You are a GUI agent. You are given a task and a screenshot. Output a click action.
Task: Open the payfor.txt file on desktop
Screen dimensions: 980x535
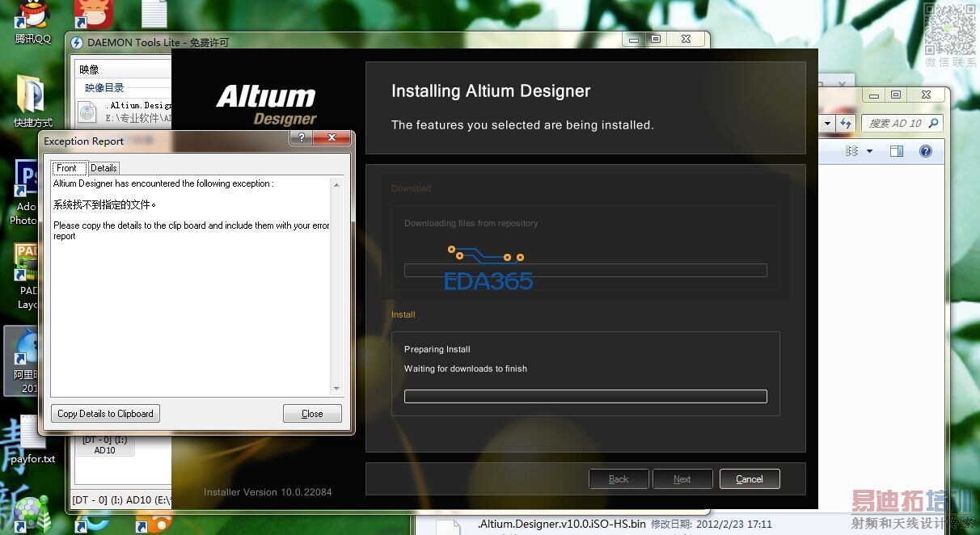(x=33, y=440)
